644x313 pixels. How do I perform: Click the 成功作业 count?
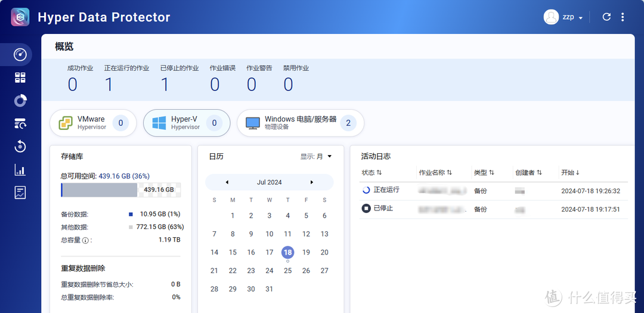(x=72, y=85)
